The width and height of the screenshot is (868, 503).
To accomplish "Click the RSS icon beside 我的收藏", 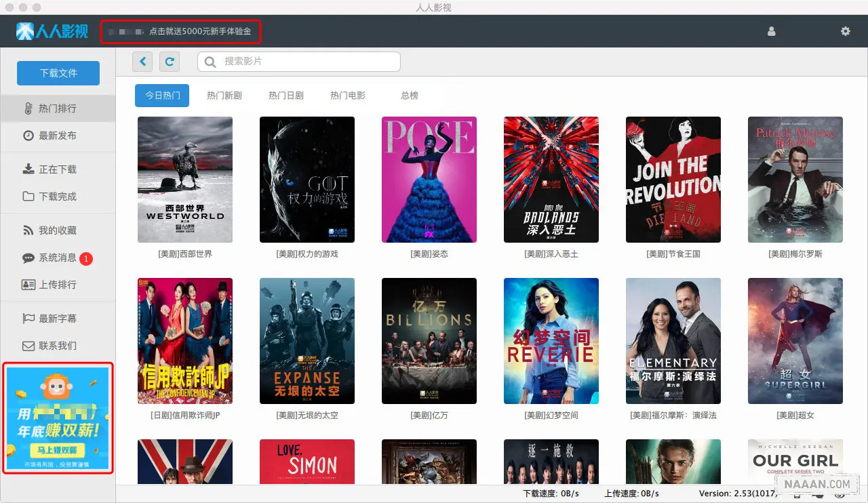I will (x=28, y=230).
